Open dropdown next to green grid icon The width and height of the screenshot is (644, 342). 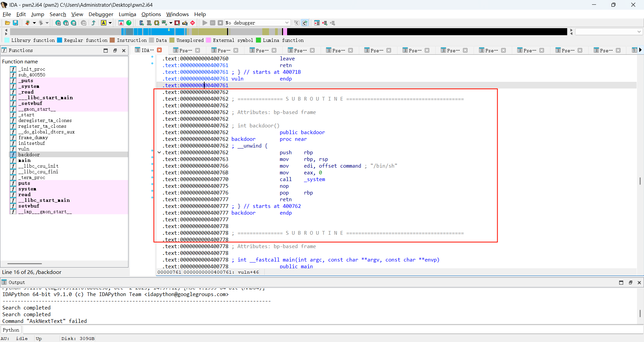171,23
